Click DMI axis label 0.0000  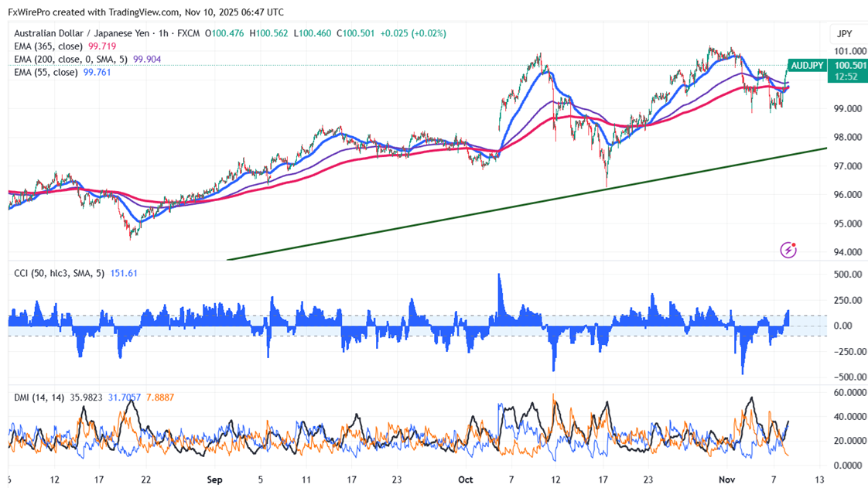[x=849, y=466]
